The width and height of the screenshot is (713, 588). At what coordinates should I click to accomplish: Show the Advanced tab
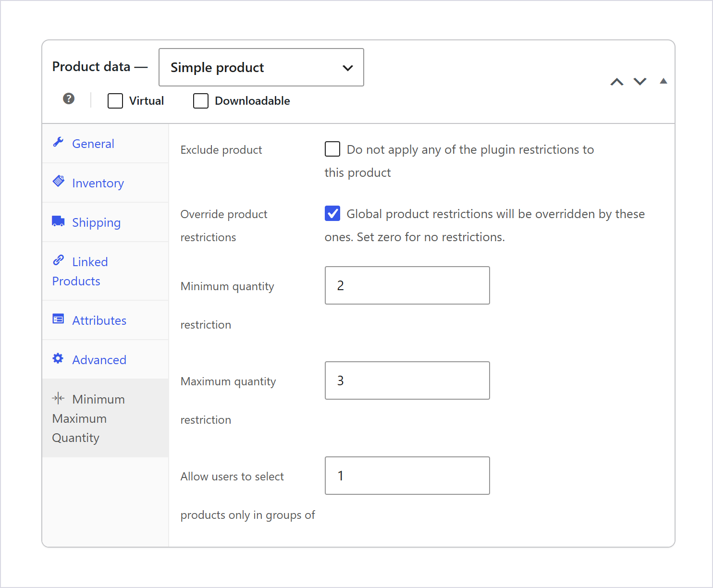[x=105, y=360]
